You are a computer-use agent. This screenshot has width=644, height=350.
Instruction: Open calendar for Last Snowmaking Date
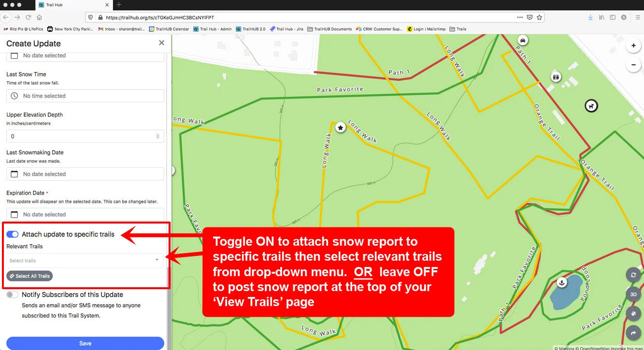(14, 174)
